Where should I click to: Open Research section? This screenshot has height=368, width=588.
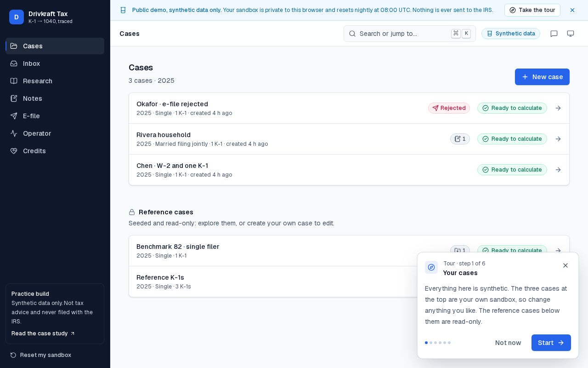click(55, 81)
